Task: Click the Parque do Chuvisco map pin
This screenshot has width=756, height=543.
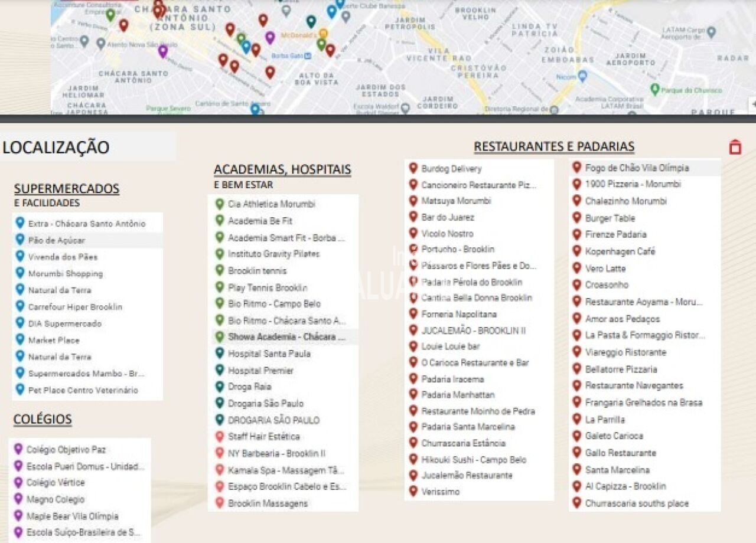Action: tap(654, 90)
